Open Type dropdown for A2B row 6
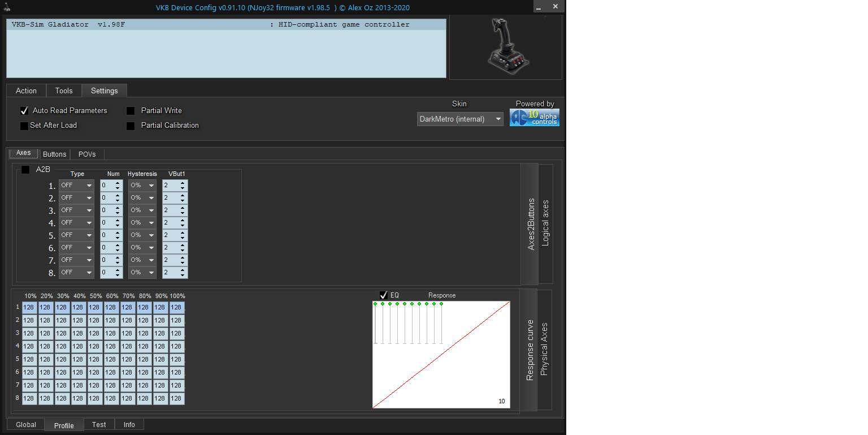The width and height of the screenshot is (868, 435). click(x=76, y=248)
